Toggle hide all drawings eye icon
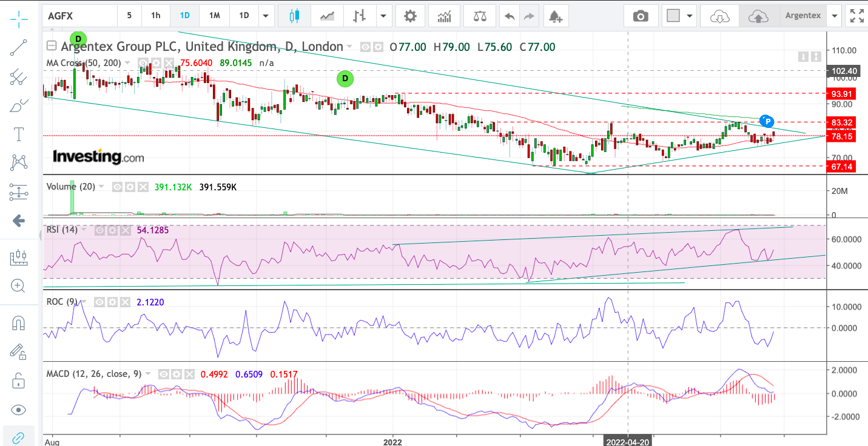 coord(19,410)
